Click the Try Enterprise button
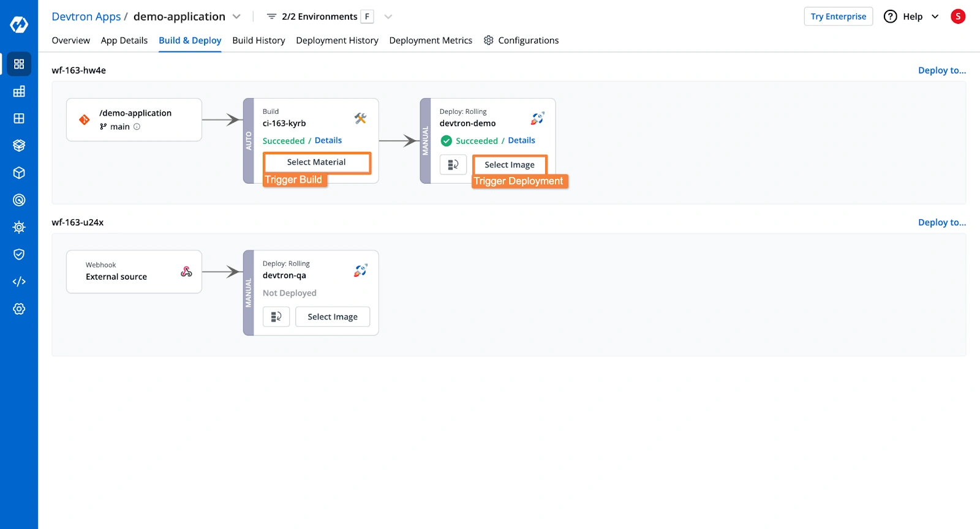 coord(838,17)
